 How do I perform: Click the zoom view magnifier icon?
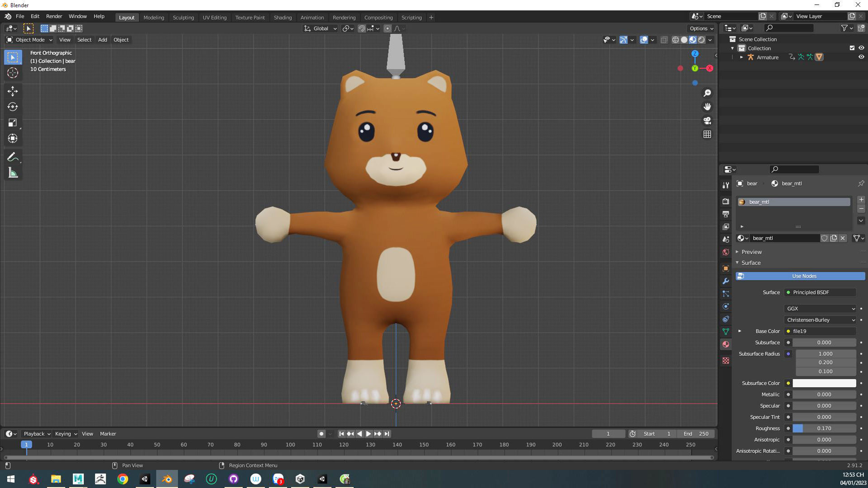pos(707,93)
